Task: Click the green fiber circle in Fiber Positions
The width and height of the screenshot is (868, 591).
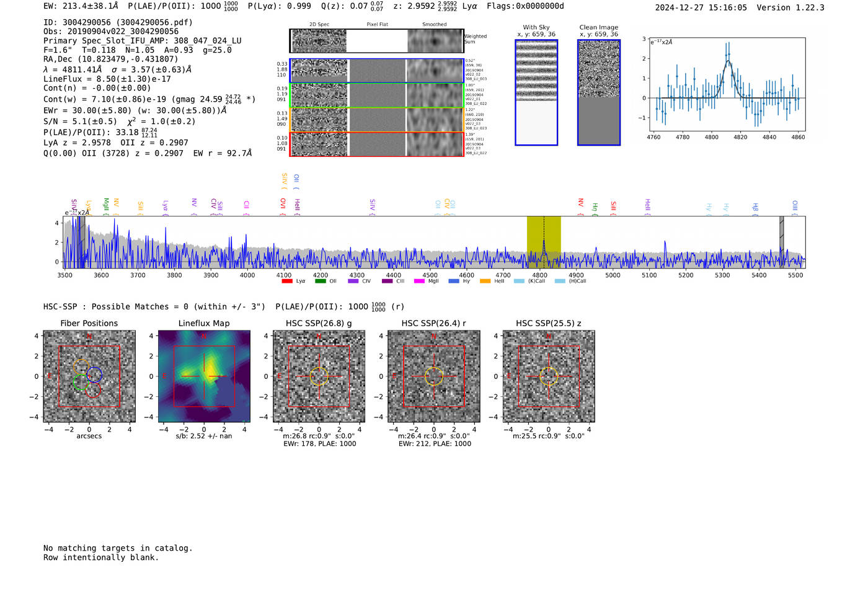Action: 80,383
